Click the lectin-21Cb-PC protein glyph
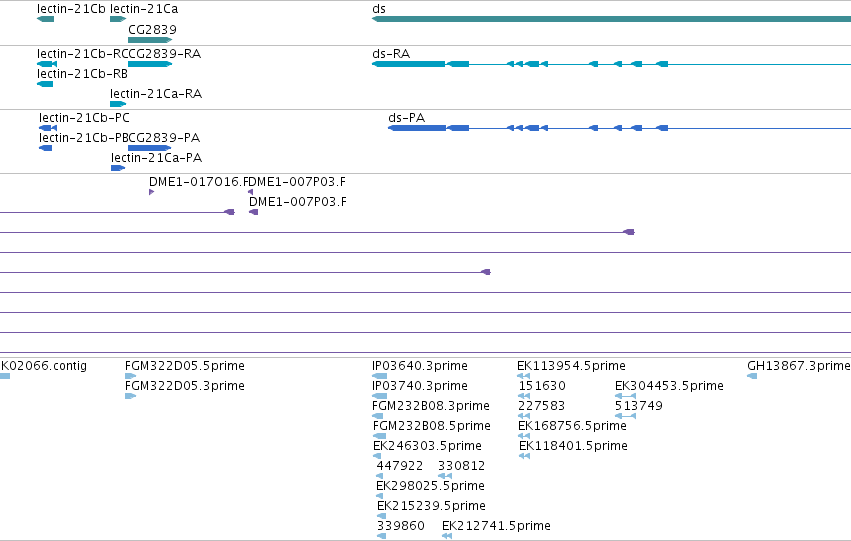 point(48,128)
